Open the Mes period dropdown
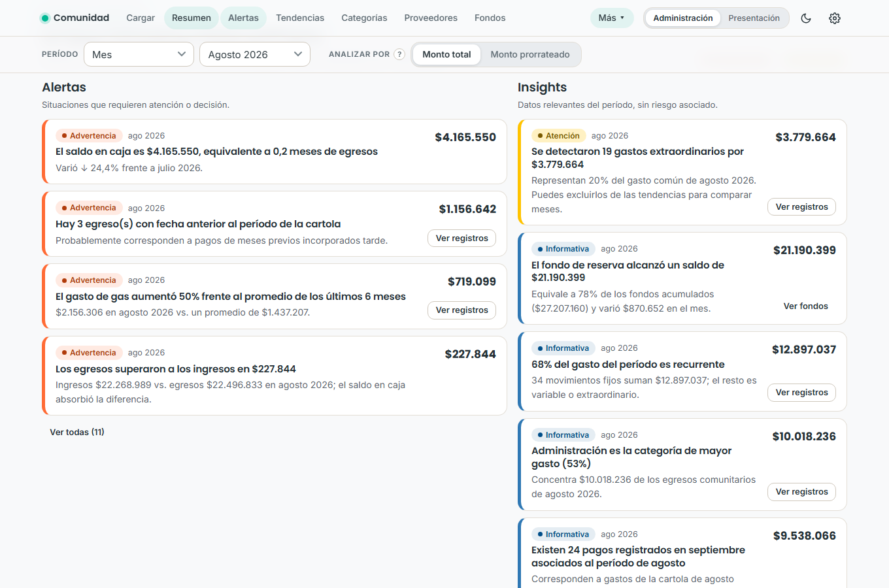 tap(139, 54)
